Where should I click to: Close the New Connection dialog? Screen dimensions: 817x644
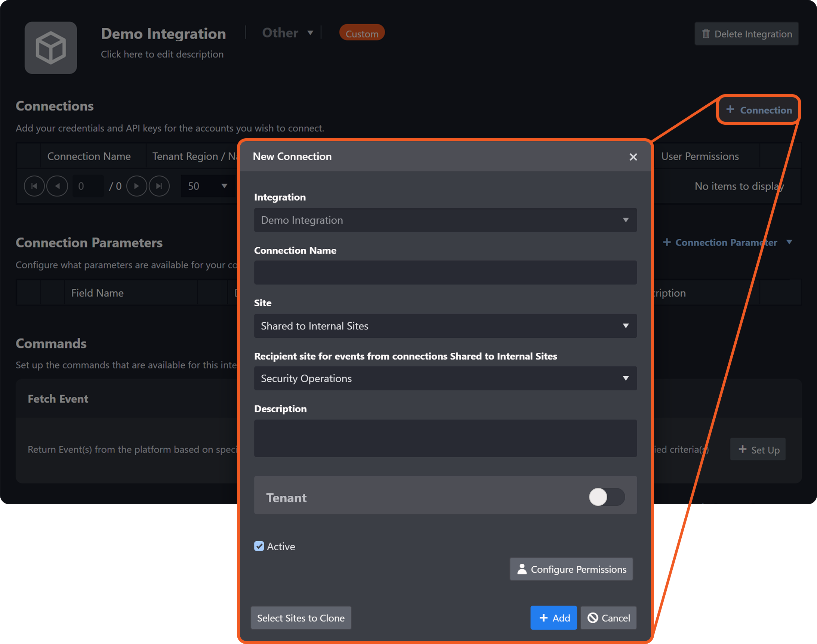(x=633, y=157)
